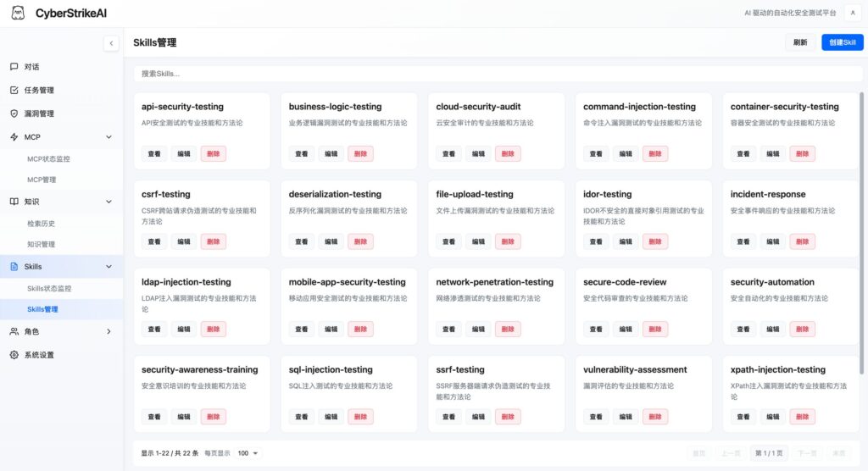The width and height of the screenshot is (868, 471).
Task: Collapse the Skills section chevron
Action: click(x=108, y=267)
